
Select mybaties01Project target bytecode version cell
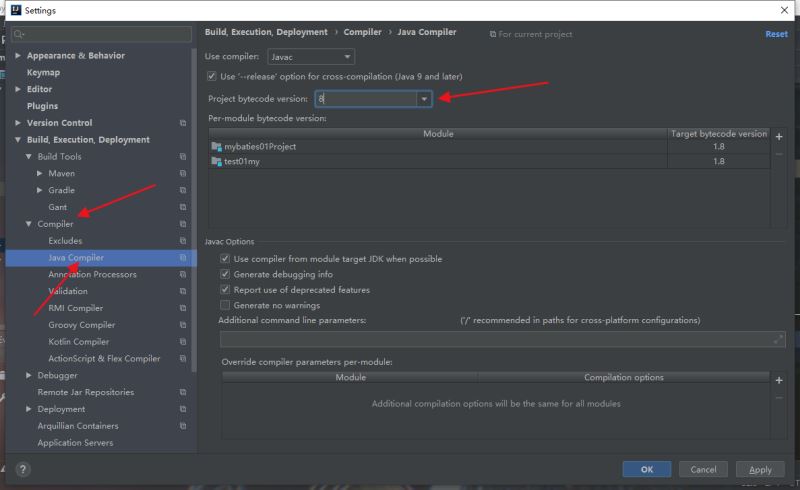coord(718,146)
